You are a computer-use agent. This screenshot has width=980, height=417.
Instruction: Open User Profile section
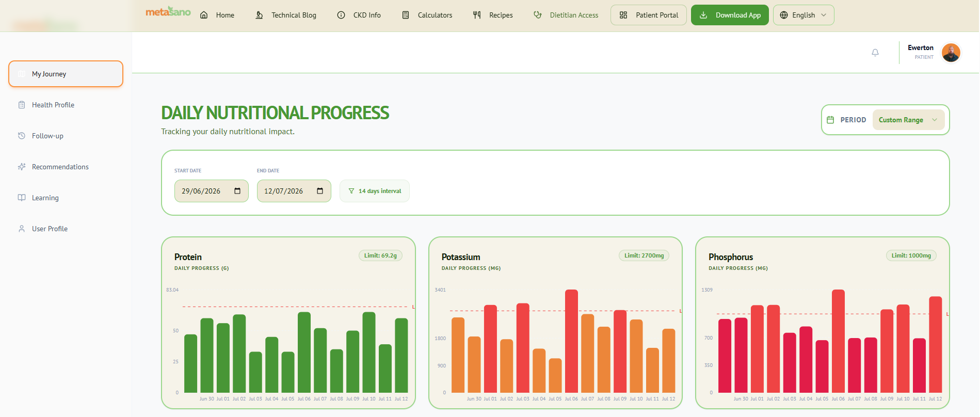tap(66, 229)
